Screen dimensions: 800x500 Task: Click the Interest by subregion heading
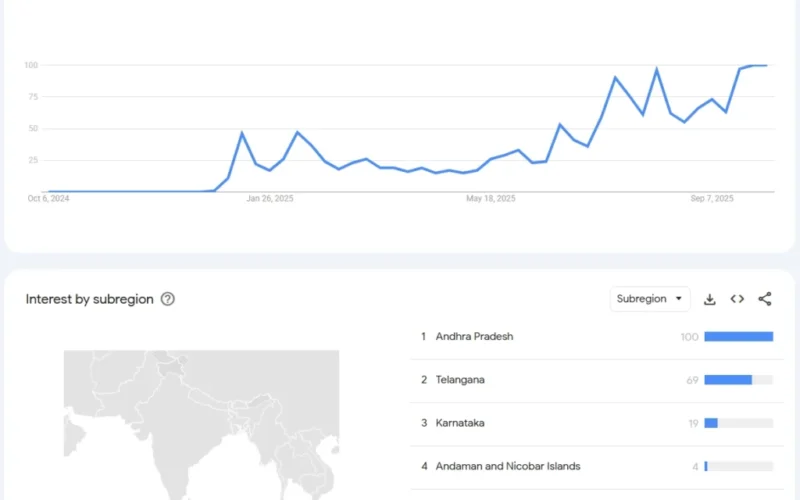(90, 299)
